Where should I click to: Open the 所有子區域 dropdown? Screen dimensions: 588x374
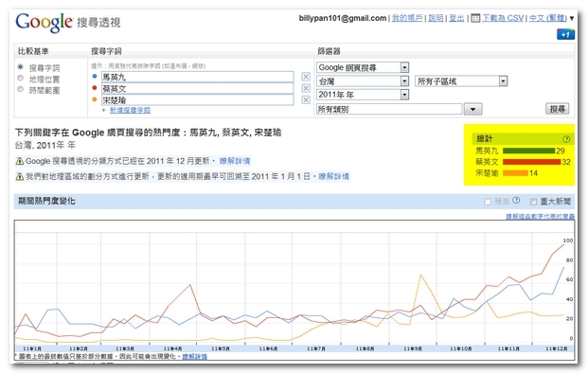click(461, 81)
